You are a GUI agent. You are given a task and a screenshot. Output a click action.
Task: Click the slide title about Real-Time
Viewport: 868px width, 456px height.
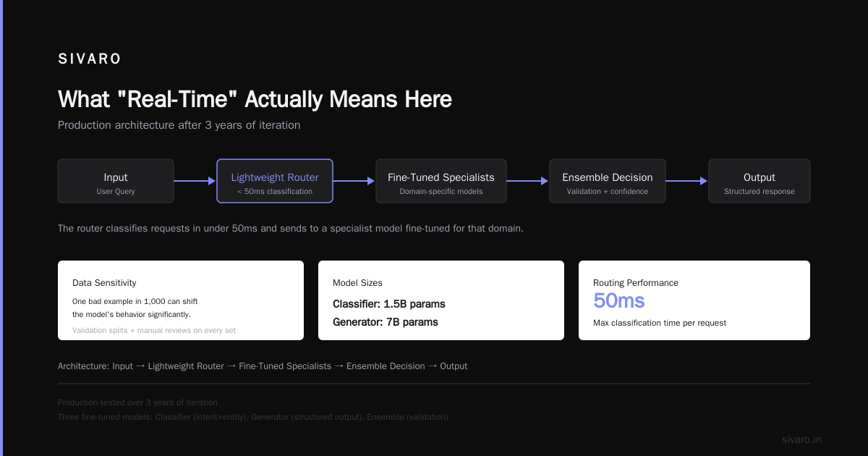[x=255, y=99]
